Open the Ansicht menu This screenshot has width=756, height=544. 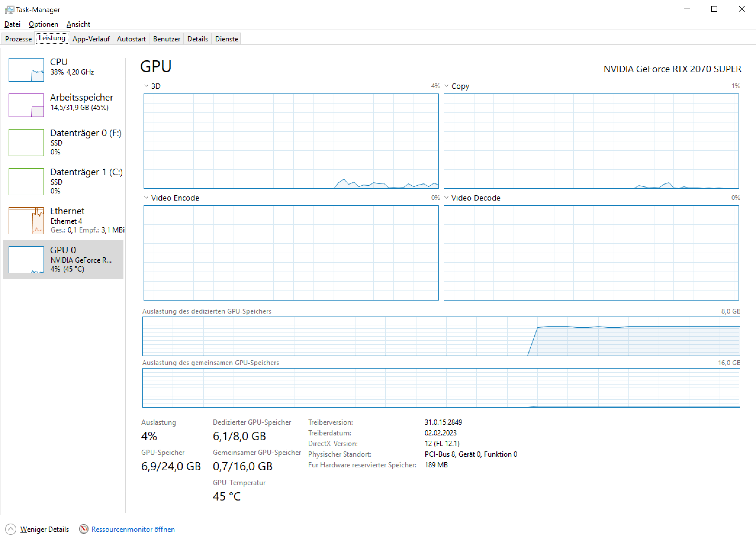tap(78, 24)
